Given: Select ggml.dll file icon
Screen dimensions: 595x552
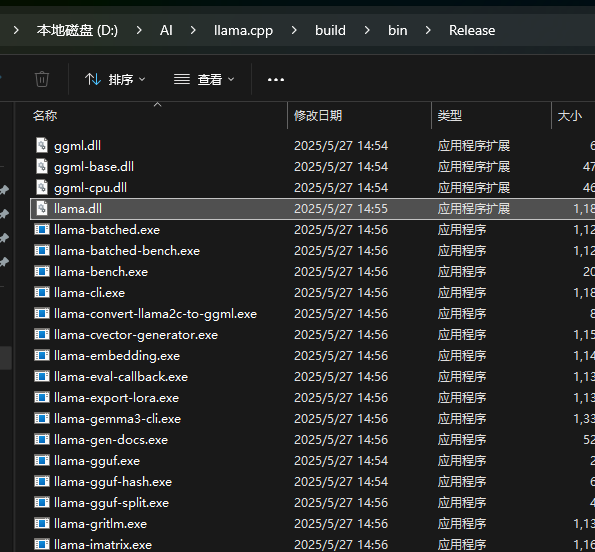Looking at the screenshot, I should (x=42, y=145).
